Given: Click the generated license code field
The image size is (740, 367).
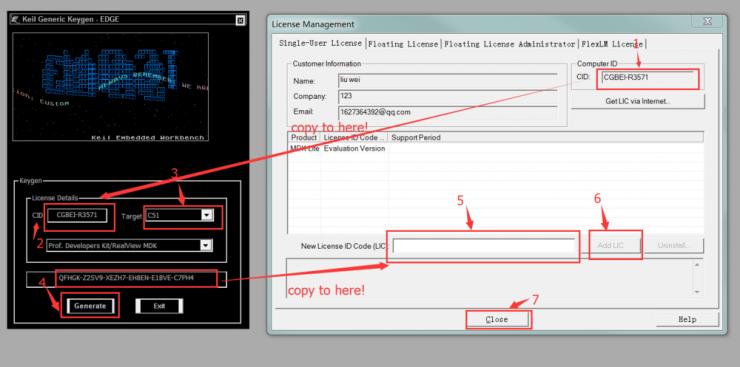Looking at the screenshot, I should click(x=126, y=278).
